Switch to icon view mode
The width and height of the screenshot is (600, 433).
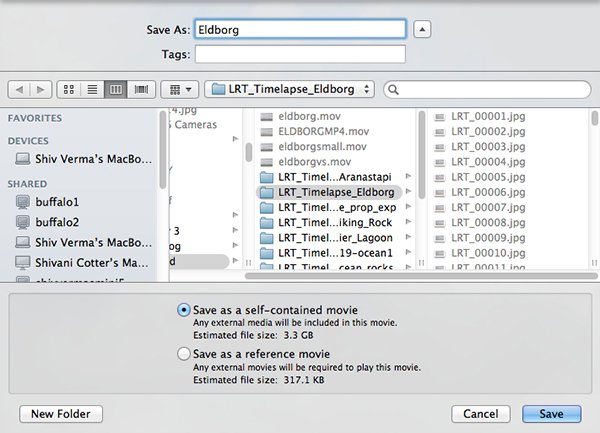click(x=69, y=90)
